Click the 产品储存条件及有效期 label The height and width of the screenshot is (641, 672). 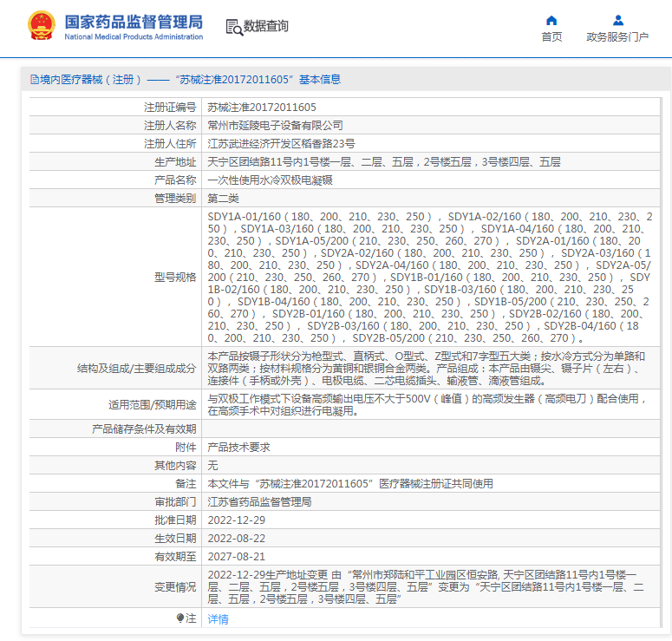point(144,428)
